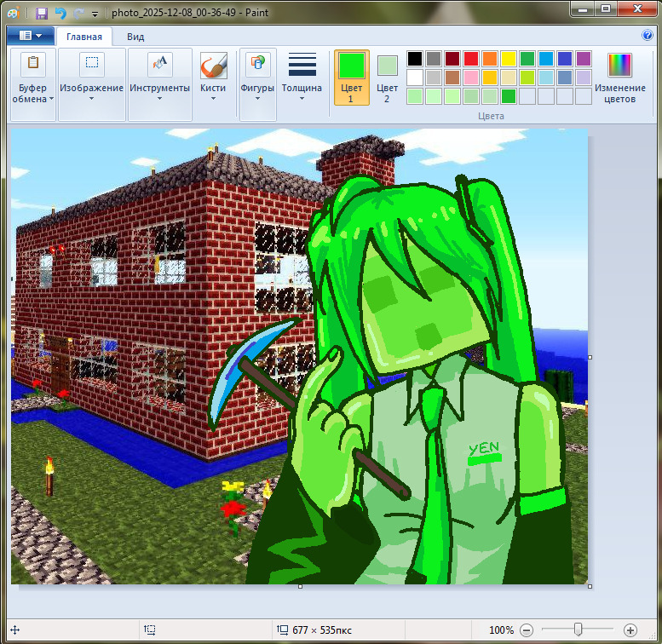Image resolution: width=662 pixels, height=644 pixels.
Task: Open Изменение цветов color editor
Action: pyautogui.click(x=619, y=78)
